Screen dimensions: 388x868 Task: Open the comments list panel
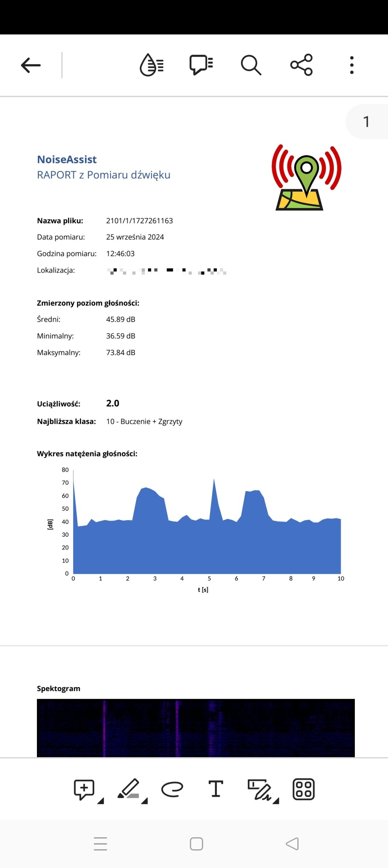click(x=201, y=65)
